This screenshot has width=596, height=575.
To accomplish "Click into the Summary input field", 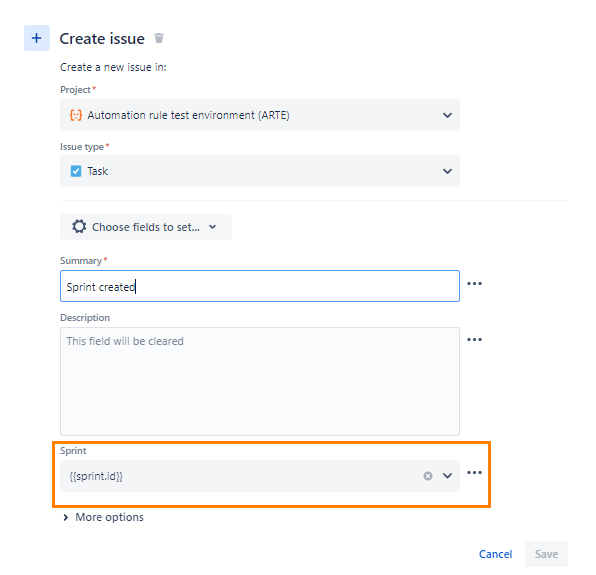I will 260,286.
